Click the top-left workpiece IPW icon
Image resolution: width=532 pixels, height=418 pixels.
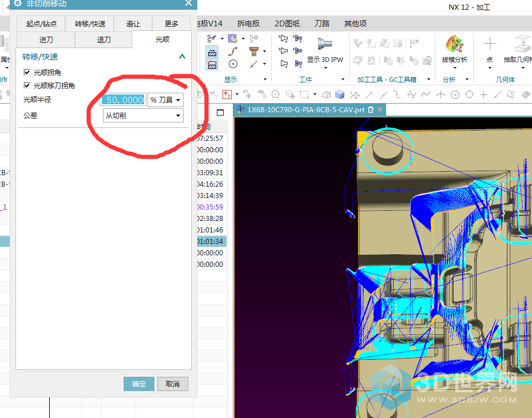(x=283, y=38)
